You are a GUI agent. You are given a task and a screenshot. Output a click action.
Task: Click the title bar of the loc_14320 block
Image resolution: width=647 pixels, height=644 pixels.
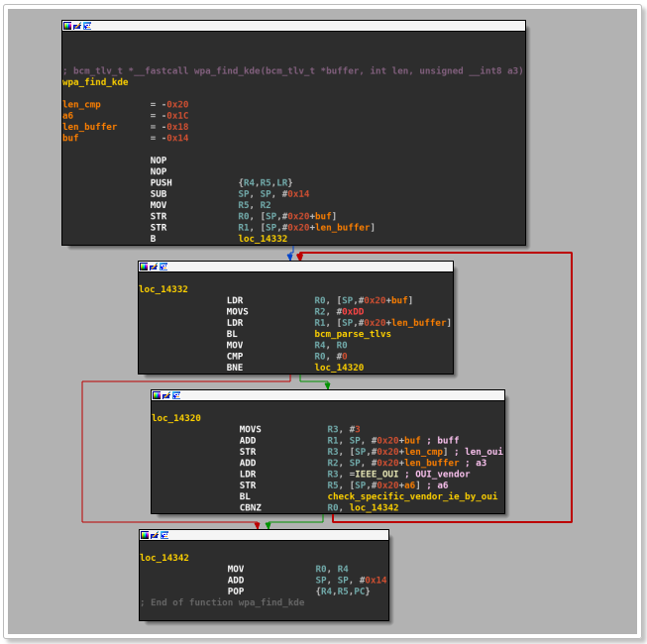pos(328,395)
